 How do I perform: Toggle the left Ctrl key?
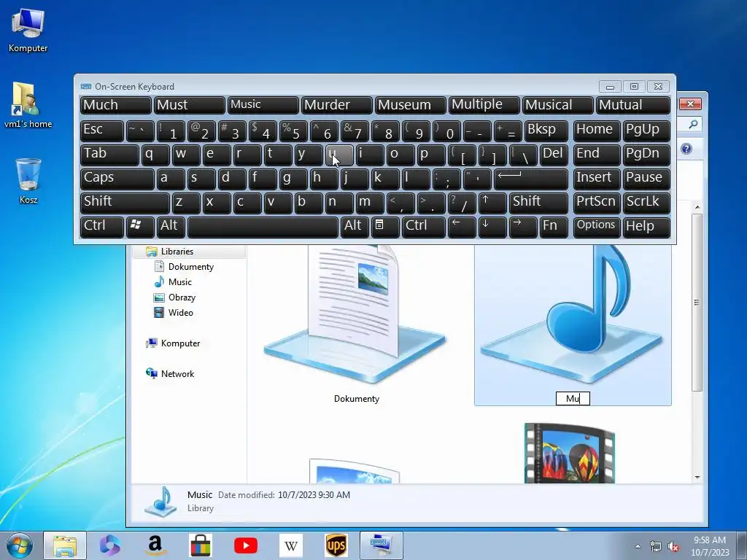pos(102,227)
